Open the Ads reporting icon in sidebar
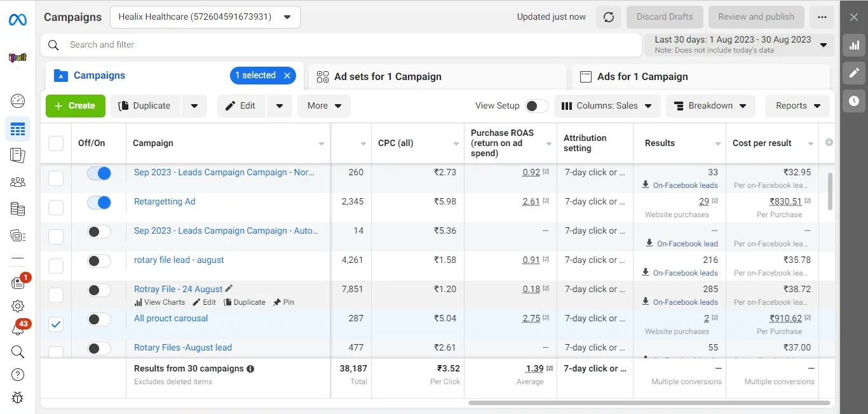Viewport: 868px width, 414px height. click(x=18, y=155)
